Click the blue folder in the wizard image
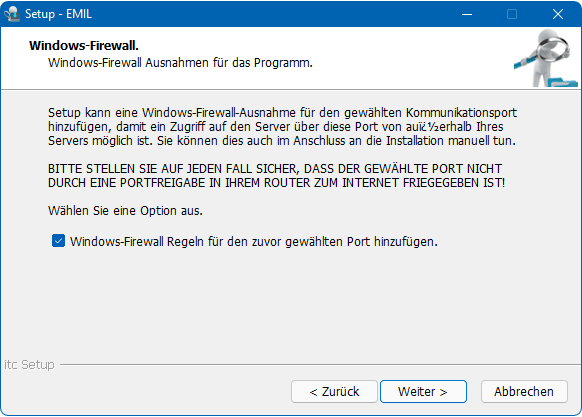582x417 pixels. 563,82
